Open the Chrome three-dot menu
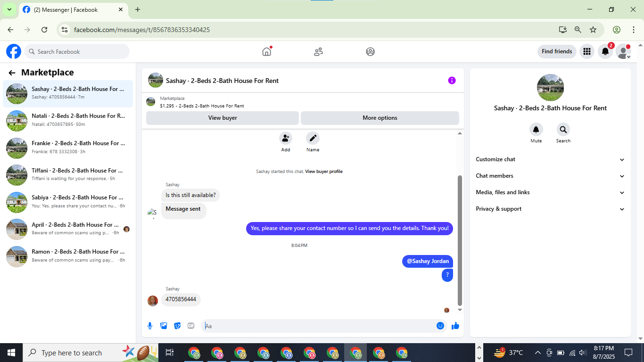 click(x=634, y=30)
